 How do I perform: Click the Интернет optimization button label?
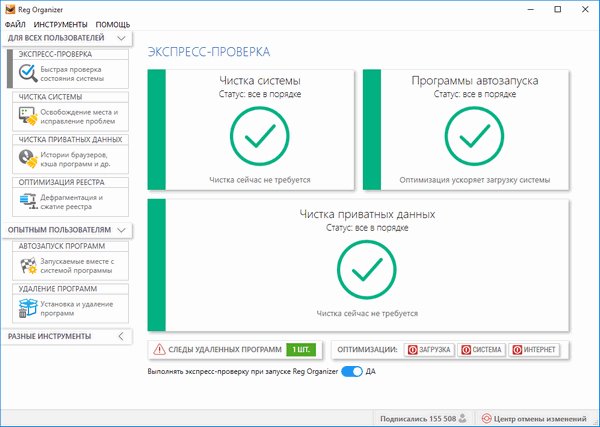coord(540,350)
